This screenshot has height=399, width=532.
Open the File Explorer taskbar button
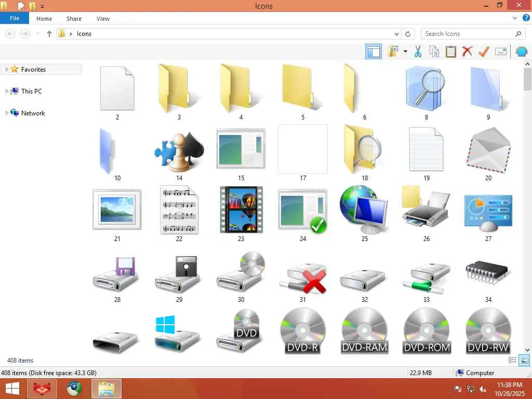tap(107, 389)
